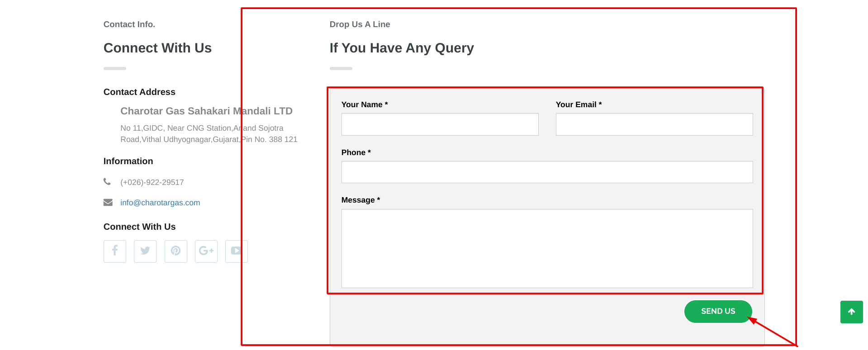Open the YouTube social icon
The image size is (868, 350).
pos(236,251)
